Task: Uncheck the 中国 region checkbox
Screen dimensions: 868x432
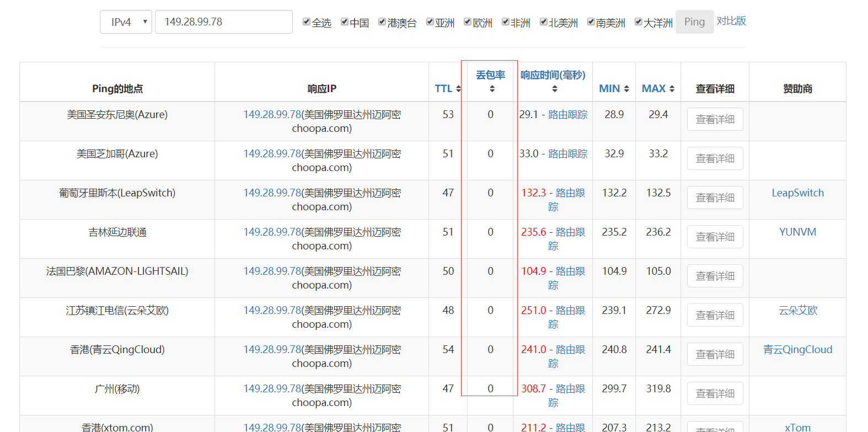Action: (x=345, y=22)
